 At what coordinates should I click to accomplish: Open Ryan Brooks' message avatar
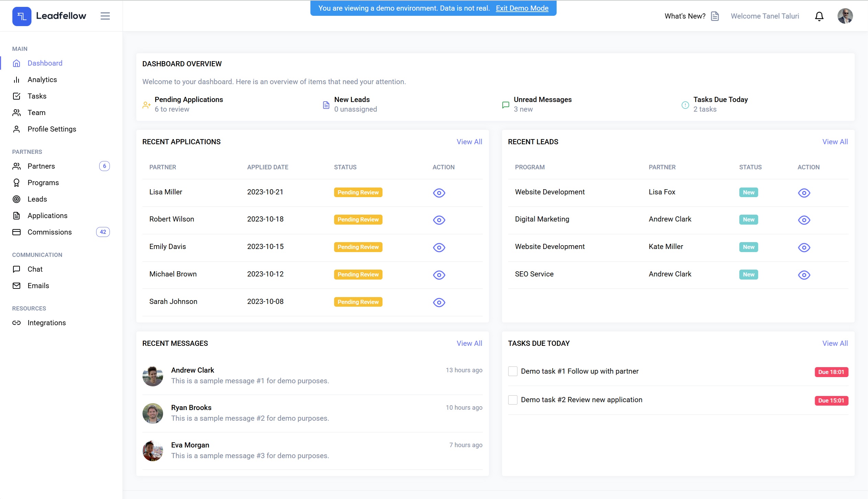tap(153, 413)
